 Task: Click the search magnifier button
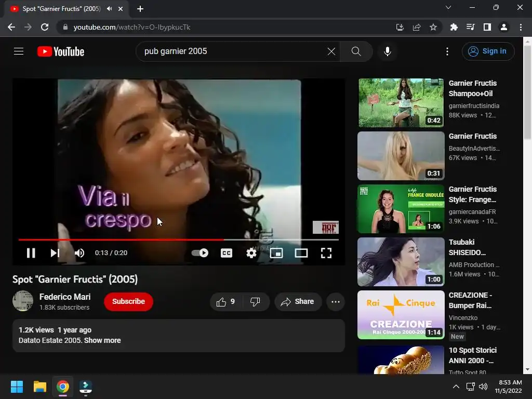(x=356, y=51)
